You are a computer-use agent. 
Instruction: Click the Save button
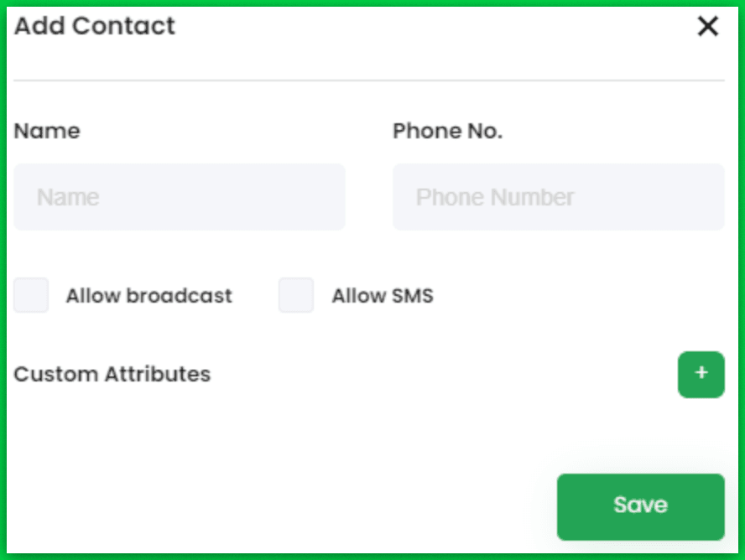click(x=640, y=506)
